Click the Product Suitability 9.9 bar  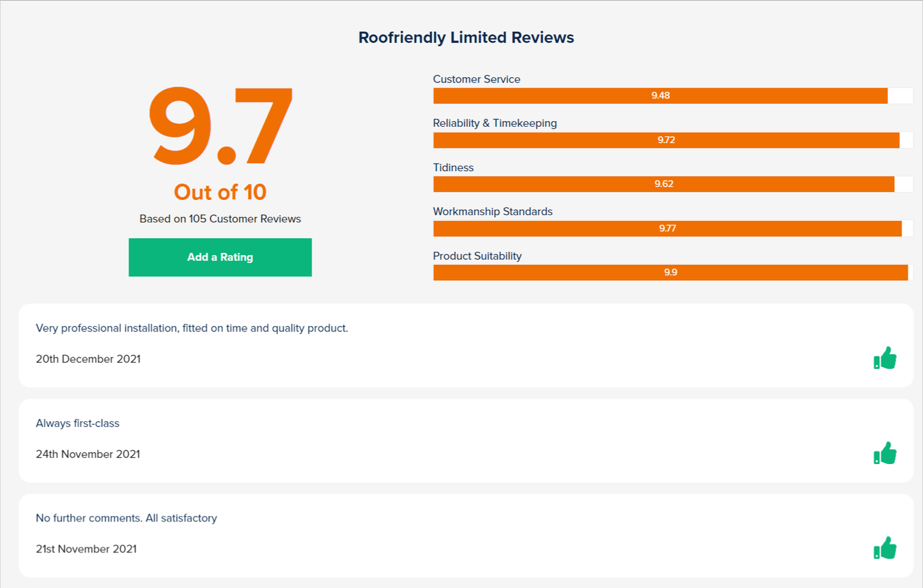click(x=670, y=273)
